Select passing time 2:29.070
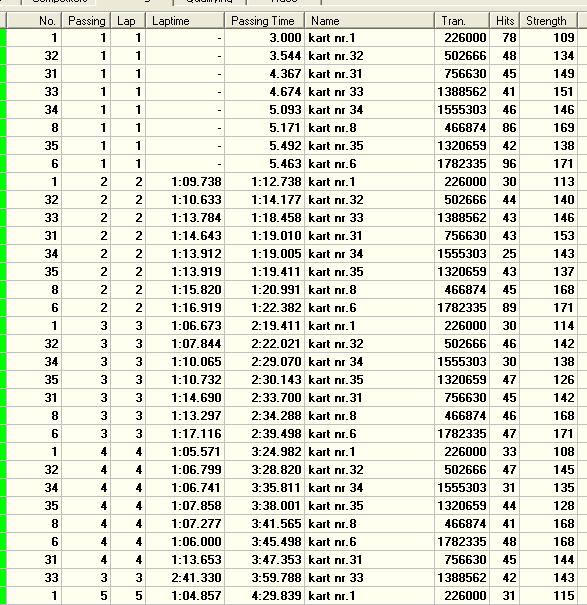Screen dimensions: 587x605 pos(264,362)
